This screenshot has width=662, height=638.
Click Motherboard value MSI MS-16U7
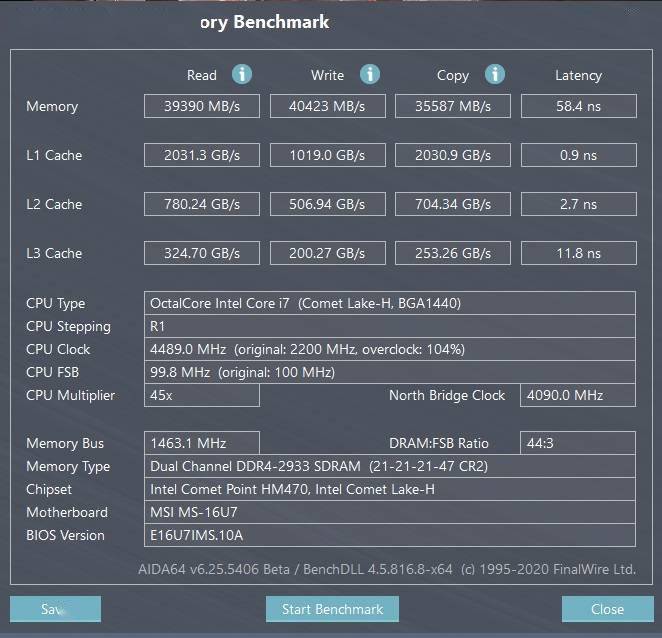[x=390, y=512]
